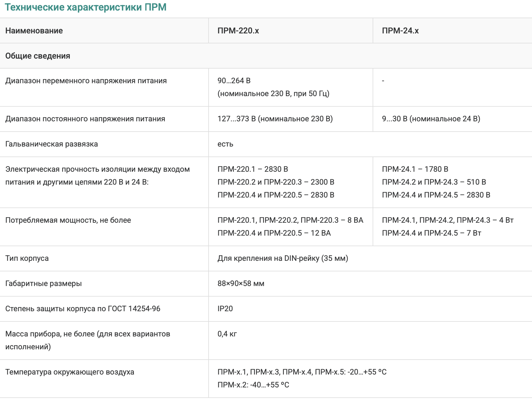Viewport: 532px width, 405px height.
Task: Select the 'ПРМ-24.х' column header
Action: (400, 30)
